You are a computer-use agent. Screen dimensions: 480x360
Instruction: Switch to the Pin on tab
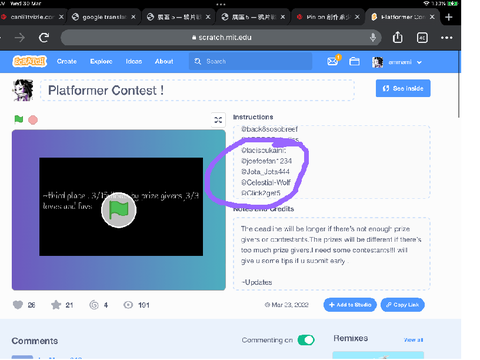coord(328,17)
